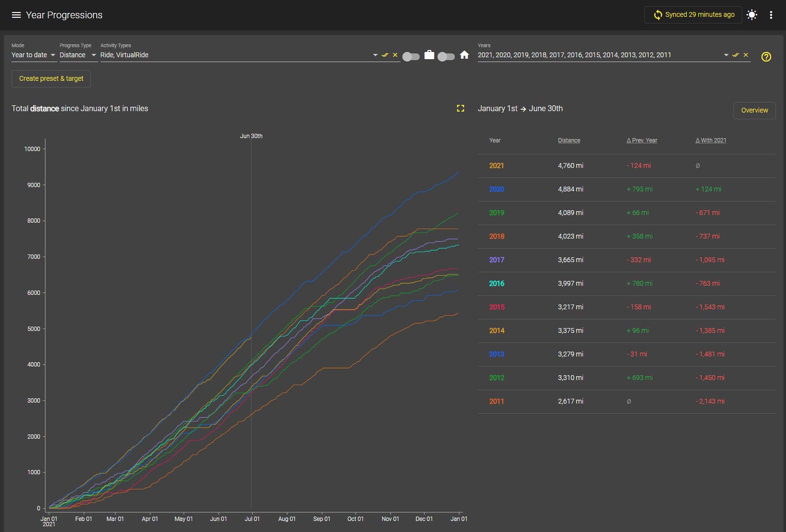The width and height of the screenshot is (786, 532).
Task: Select all years with double-check icon
Action: click(736, 55)
